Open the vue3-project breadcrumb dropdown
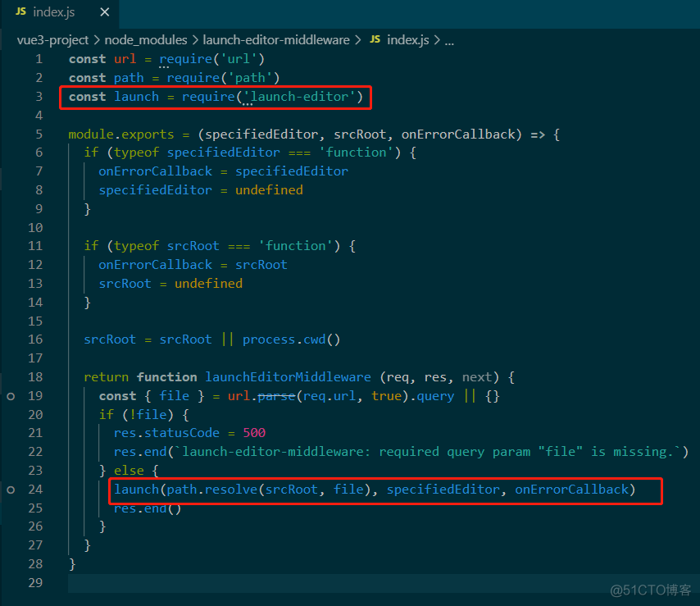The image size is (700, 606). (x=53, y=39)
